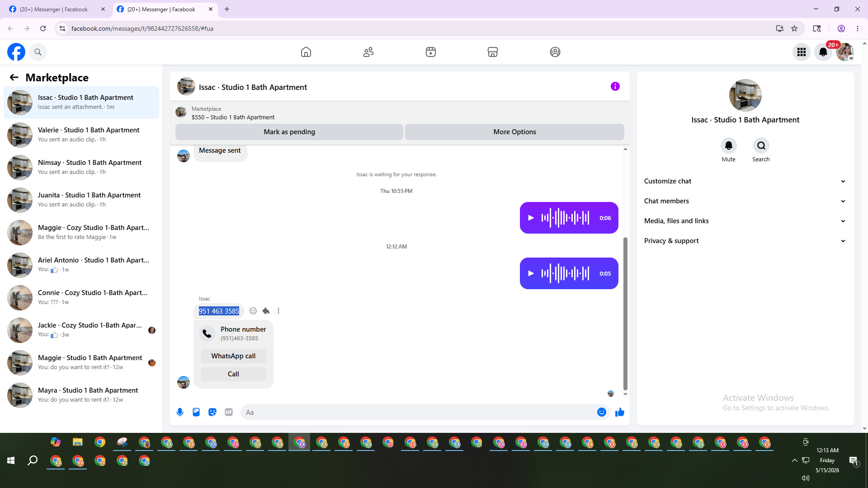Viewport: 868px width, 488px height.
Task: Mute this conversation with bell icon
Action: point(729,145)
